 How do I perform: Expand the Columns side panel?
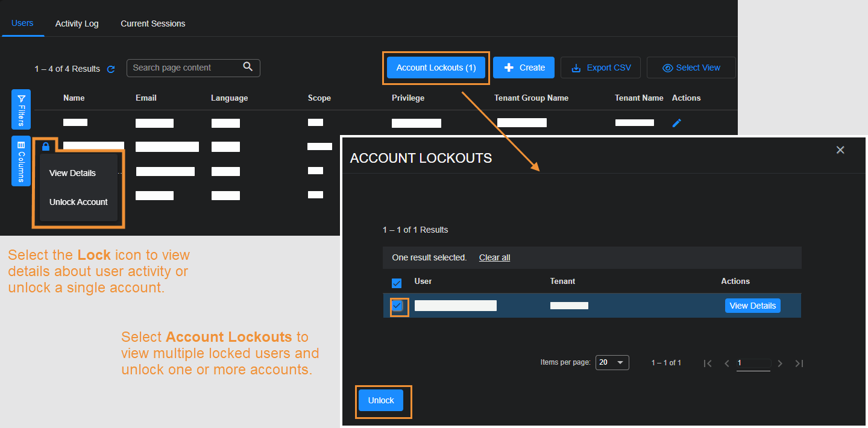(x=21, y=160)
